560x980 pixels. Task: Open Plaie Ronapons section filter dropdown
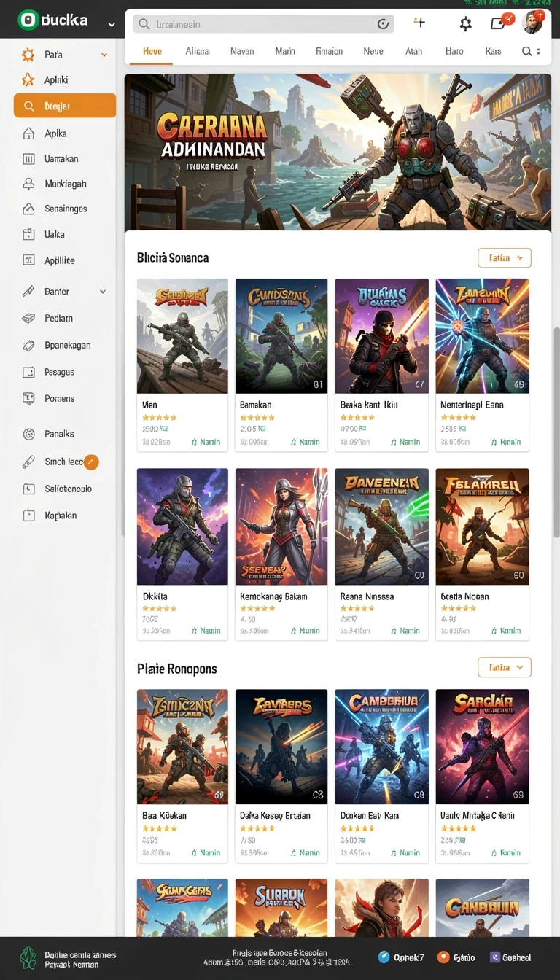click(x=505, y=667)
